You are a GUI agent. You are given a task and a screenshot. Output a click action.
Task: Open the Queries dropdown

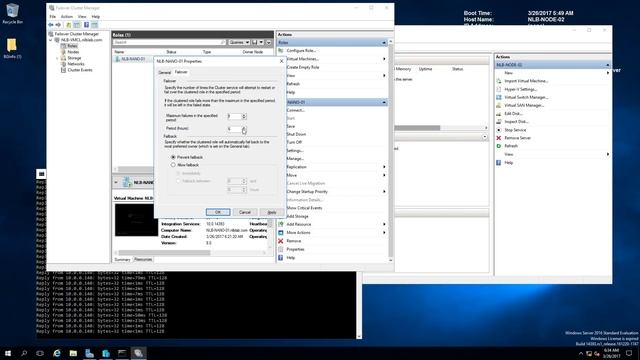tap(239, 42)
